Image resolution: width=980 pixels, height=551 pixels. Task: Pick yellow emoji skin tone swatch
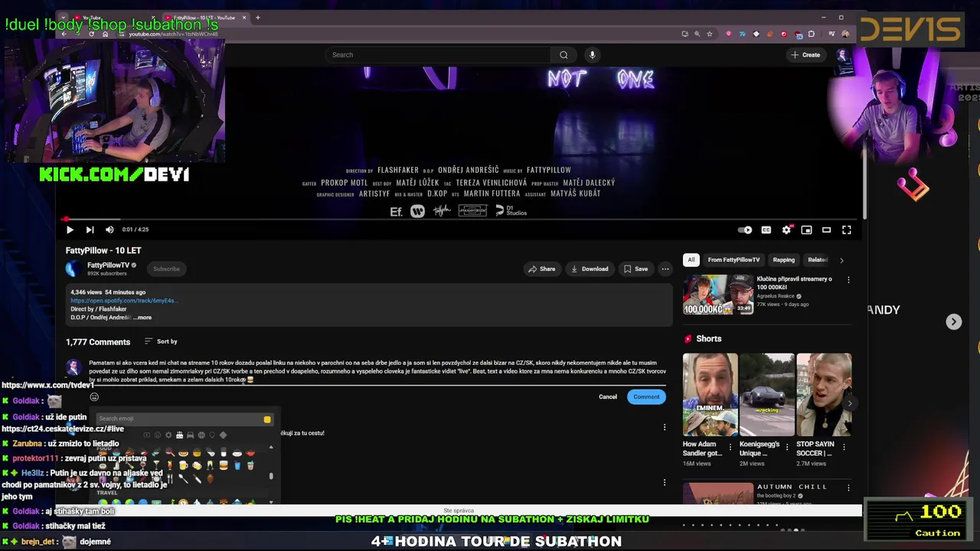coord(267,419)
